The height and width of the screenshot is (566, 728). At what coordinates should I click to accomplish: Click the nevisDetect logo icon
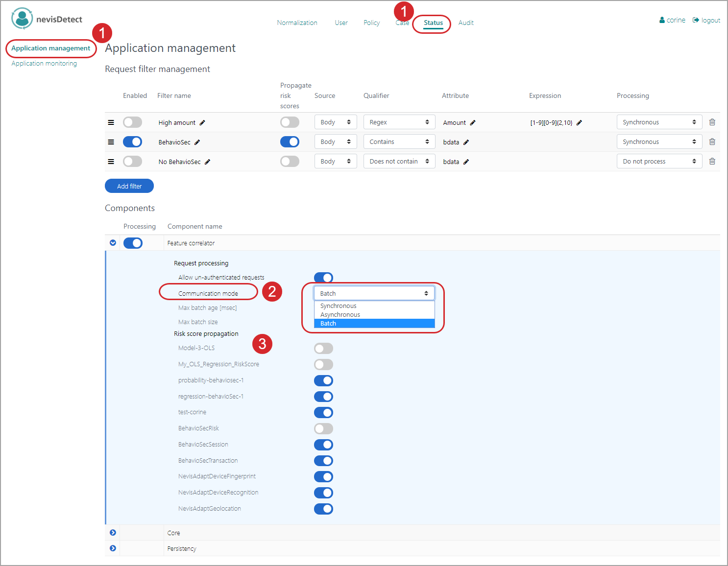(22, 19)
